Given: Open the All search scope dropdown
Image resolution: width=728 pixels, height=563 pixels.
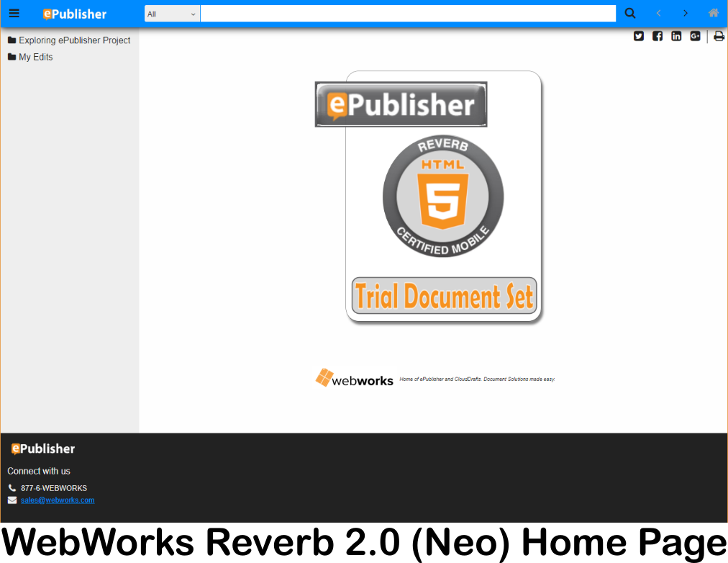Looking at the screenshot, I should [x=172, y=14].
